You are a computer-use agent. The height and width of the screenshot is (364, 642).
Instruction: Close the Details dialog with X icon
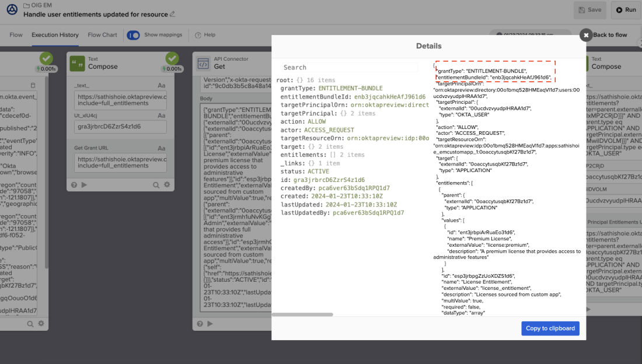coord(585,35)
